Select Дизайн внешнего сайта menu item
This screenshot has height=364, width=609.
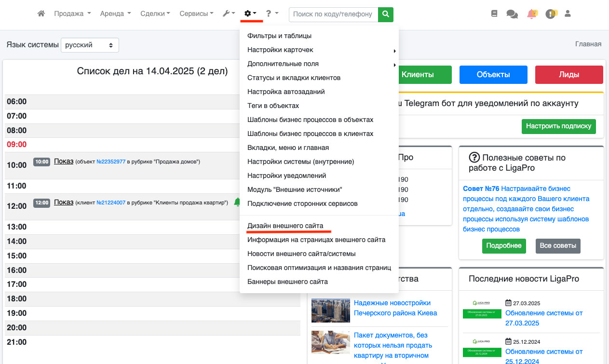tap(285, 226)
